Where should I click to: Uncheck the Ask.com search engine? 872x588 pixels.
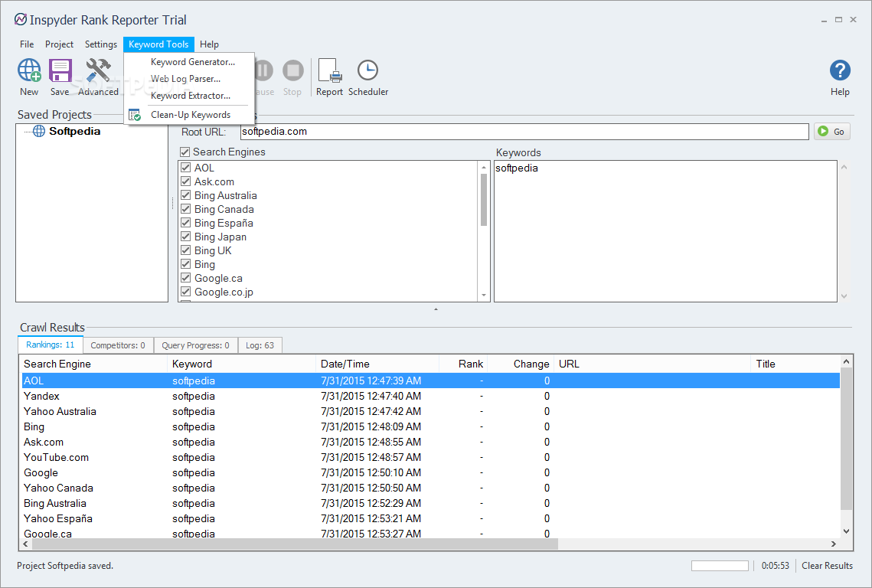point(186,181)
